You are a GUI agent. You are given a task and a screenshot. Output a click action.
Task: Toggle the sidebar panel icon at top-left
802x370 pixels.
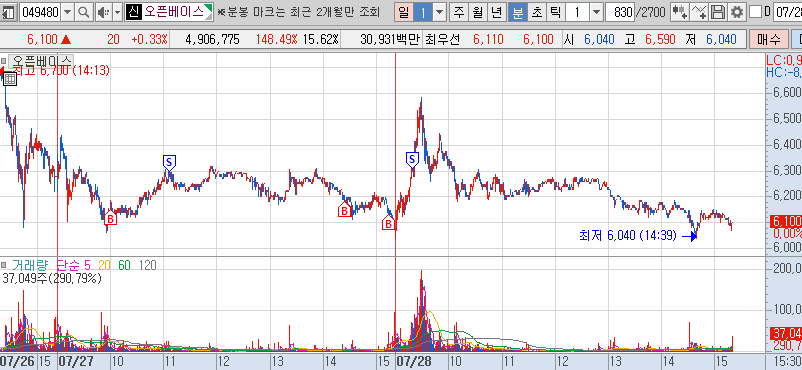(x=8, y=12)
